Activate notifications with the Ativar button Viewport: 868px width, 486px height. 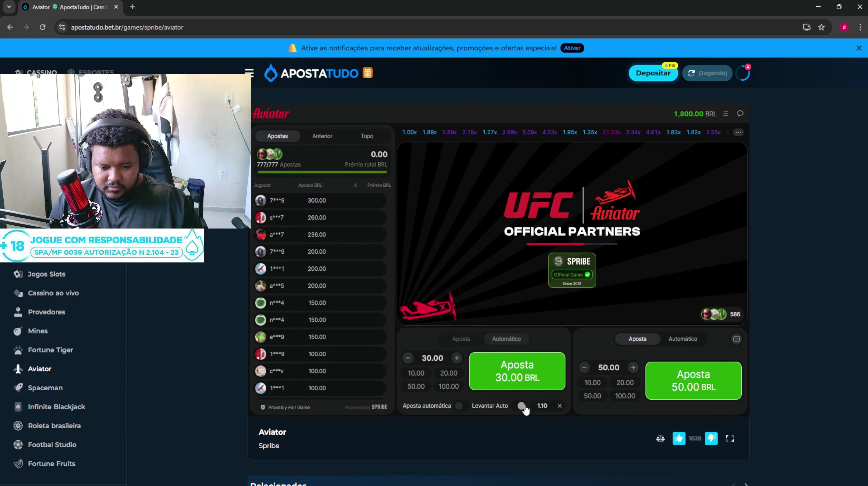pyautogui.click(x=572, y=48)
